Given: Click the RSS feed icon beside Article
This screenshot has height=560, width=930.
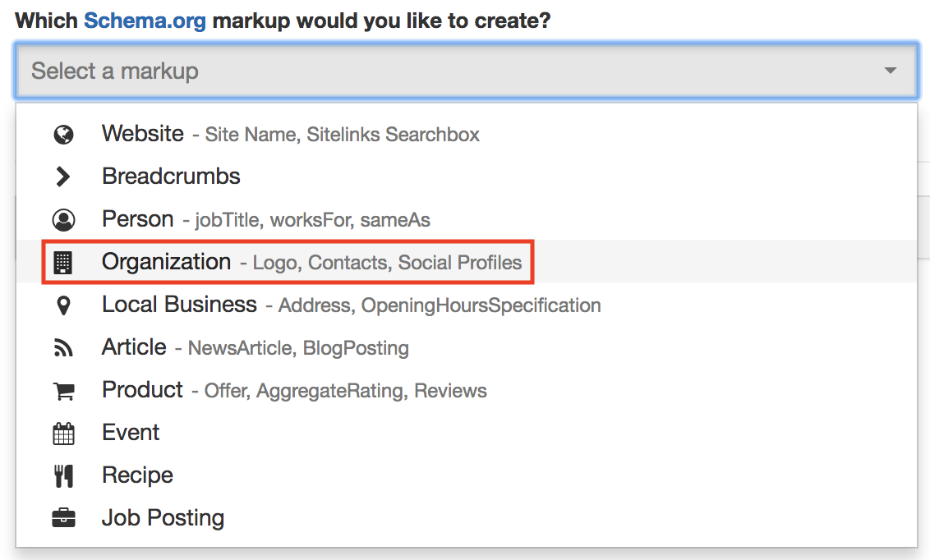Looking at the screenshot, I should click(63, 348).
